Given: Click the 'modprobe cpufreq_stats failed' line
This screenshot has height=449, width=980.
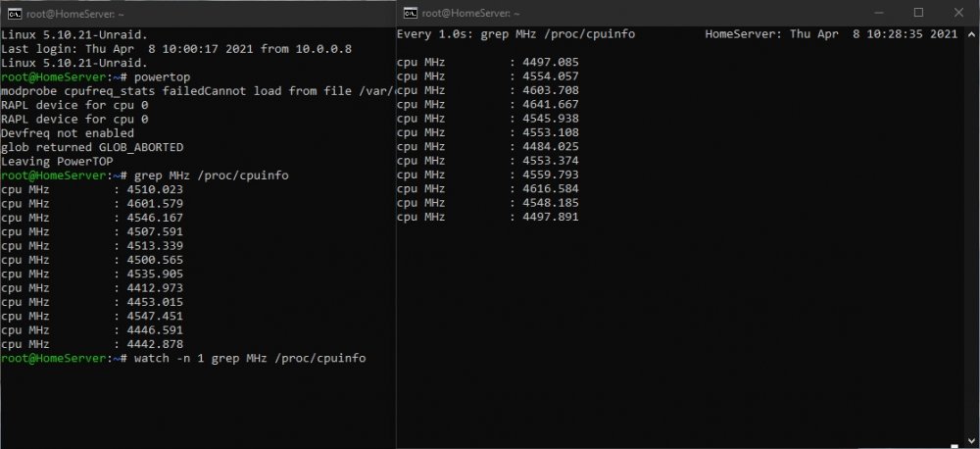Looking at the screenshot, I should click(198, 91).
